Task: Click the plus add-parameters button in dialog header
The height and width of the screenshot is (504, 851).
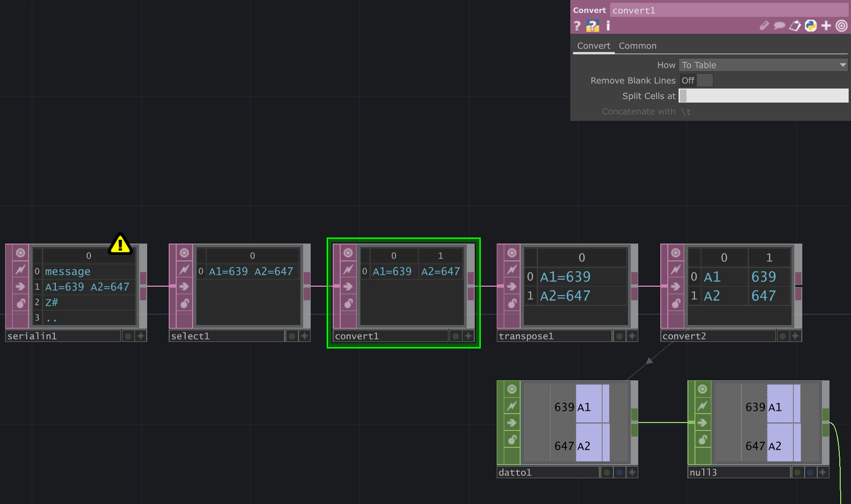Action: pyautogui.click(x=826, y=26)
